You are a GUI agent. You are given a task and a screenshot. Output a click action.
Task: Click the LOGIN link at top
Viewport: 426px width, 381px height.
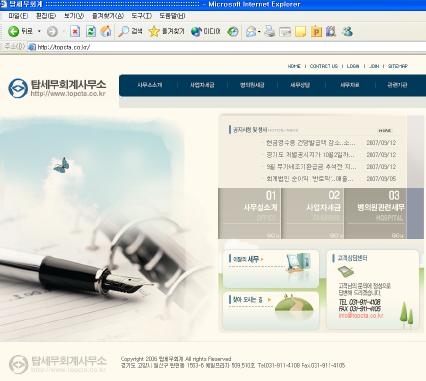click(x=353, y=66)
